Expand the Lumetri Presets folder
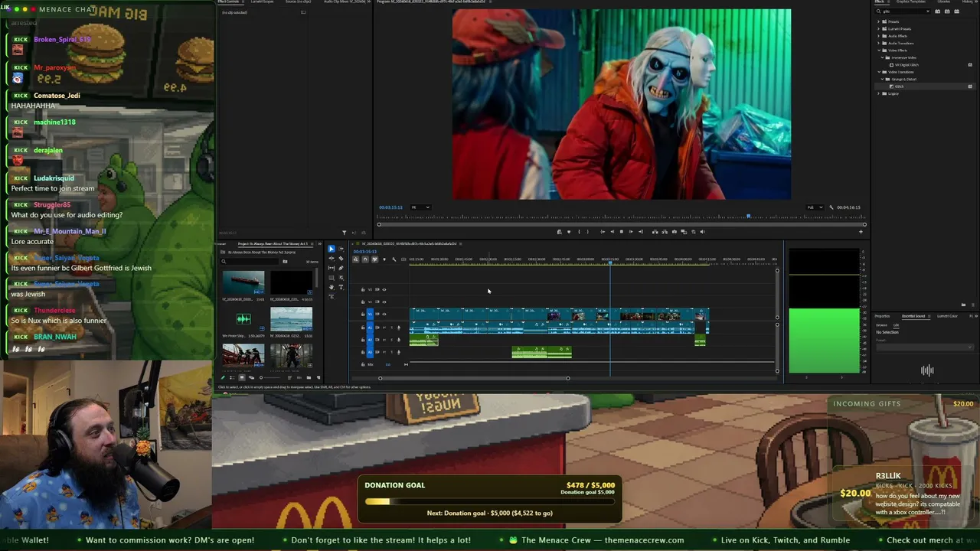The width and height of the screenshot is (980, 551). [x=879, y=28]
